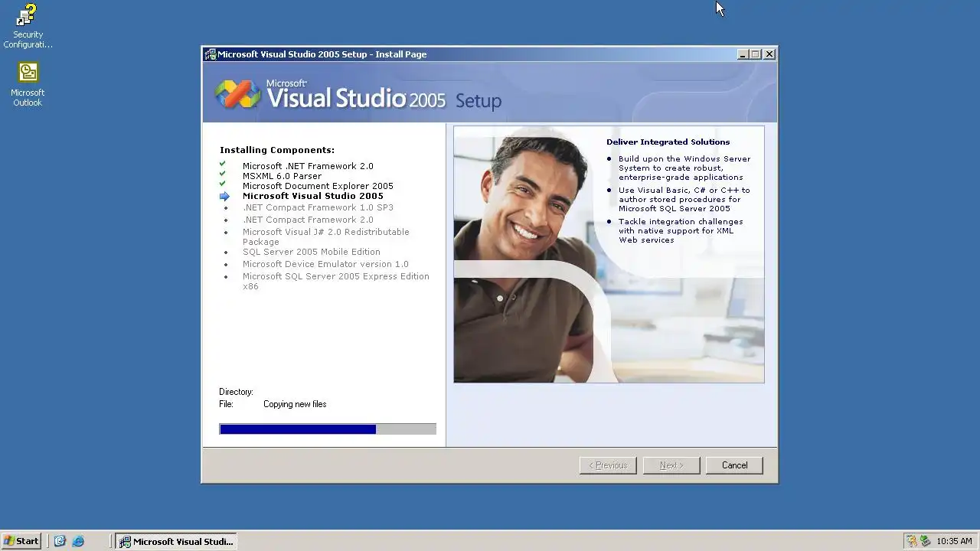Click the 'Copying new files' status text
The width and height of the screenshot is (980, 551).
(295, 404)
